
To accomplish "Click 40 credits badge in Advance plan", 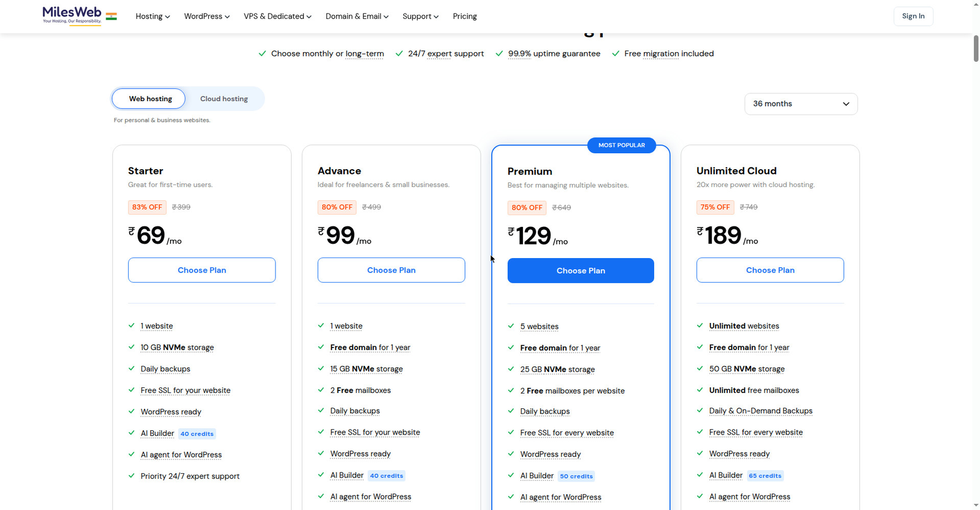I will click(386, 476).
